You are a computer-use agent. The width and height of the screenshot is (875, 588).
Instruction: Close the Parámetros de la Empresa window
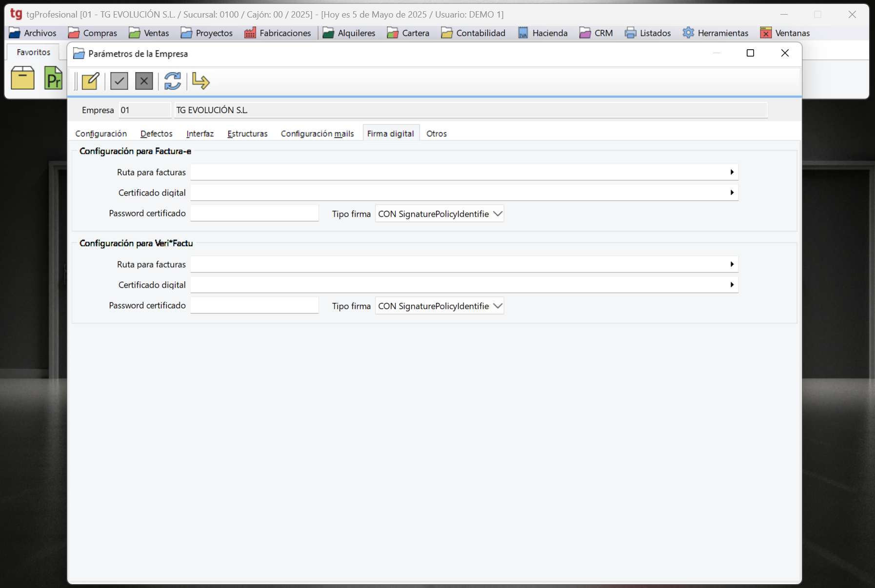click(785, 53)
